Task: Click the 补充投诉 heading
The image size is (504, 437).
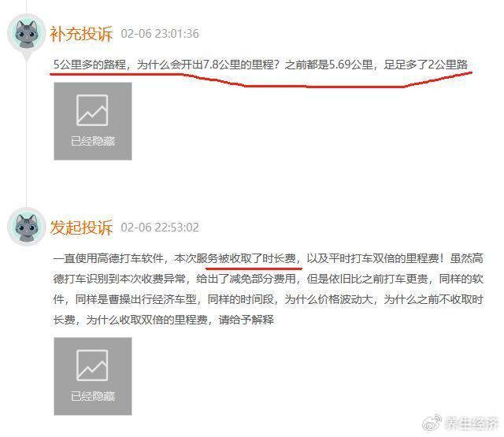Action: pyautogui.click(x=81, y=33)
